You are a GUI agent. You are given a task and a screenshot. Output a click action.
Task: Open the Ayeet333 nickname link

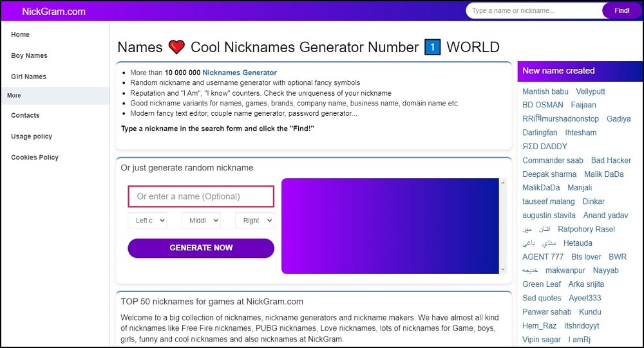(x=585, y=298)
